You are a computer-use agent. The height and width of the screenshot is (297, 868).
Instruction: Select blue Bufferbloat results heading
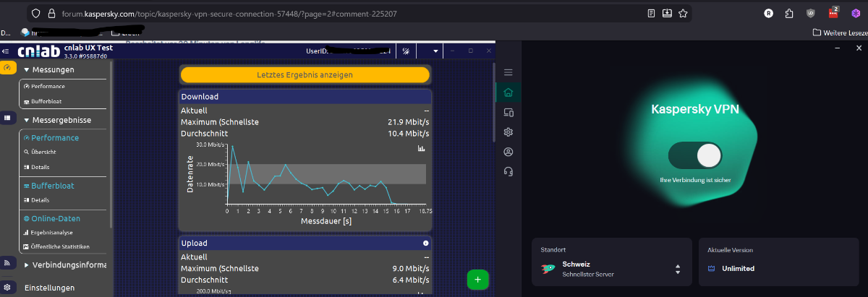[x=48, y=186]
